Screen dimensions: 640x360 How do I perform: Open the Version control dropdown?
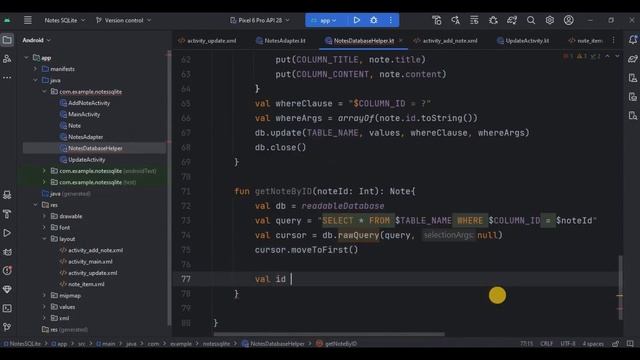pos(123,20)
